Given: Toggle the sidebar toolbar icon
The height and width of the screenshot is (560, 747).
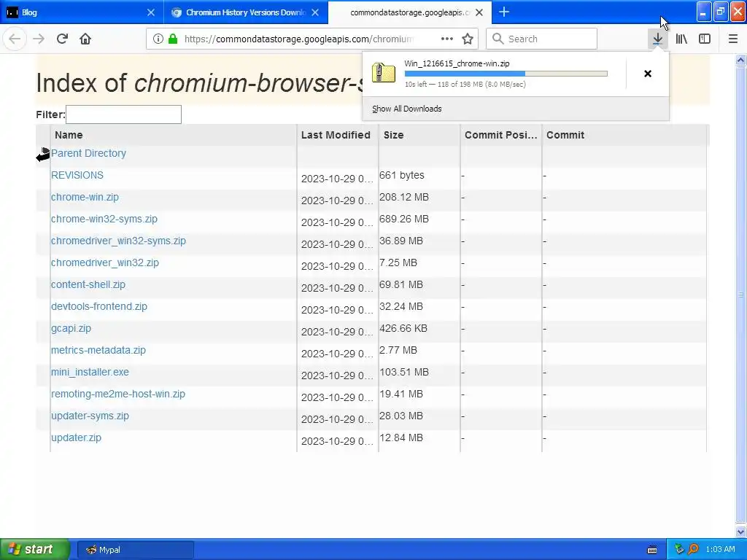Looking at the screenshot, I should click(x=705, y=39).
